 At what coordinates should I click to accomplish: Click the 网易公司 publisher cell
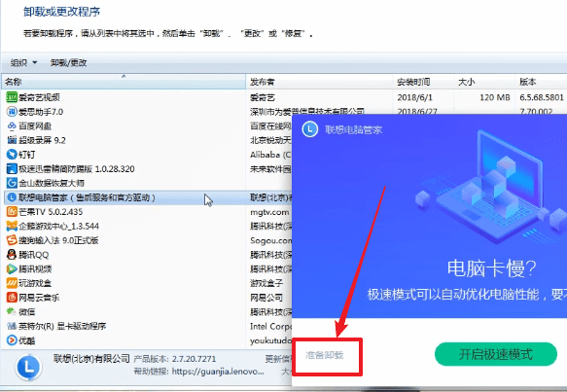266,298
